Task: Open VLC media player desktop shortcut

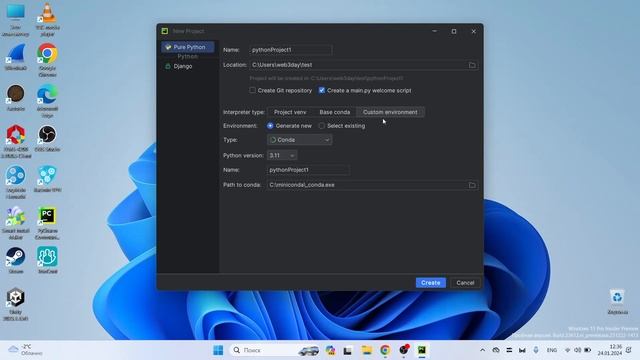Action: coord(47,19)
